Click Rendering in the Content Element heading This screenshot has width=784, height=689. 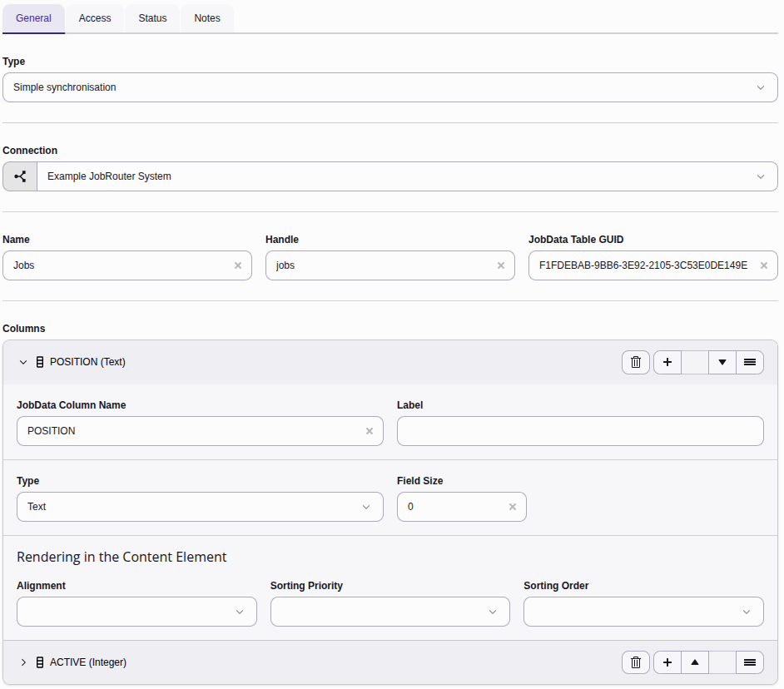pyautogui.click(x=122, y=557)
